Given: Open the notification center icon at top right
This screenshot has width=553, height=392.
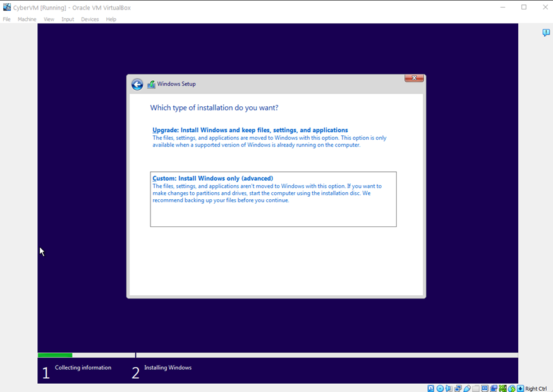Looking at the screenshot, I should click(x=546, y=33).
